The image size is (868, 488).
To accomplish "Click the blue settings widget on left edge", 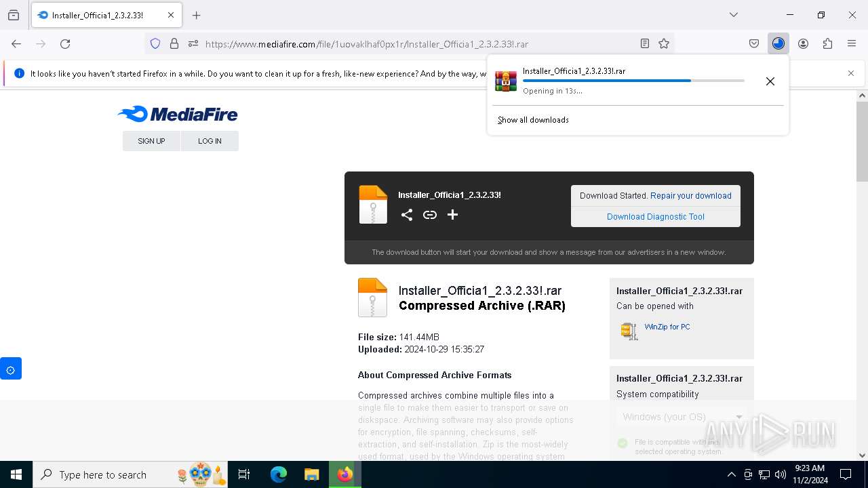I will pos(11,369).
